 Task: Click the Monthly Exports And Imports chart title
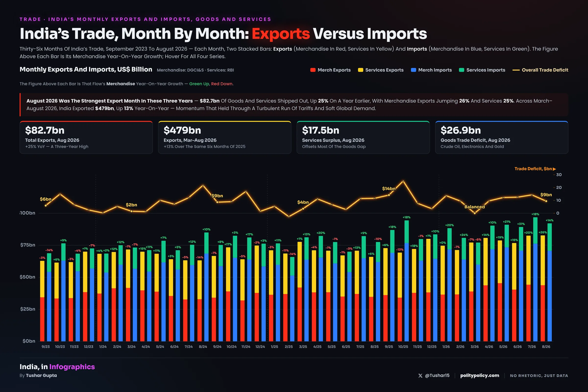point(86,70)
